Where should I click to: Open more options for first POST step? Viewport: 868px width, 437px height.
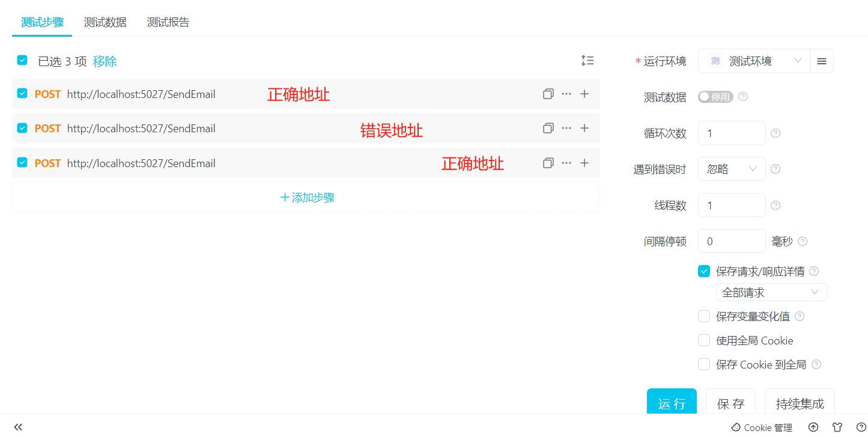(x=566, y=94)
